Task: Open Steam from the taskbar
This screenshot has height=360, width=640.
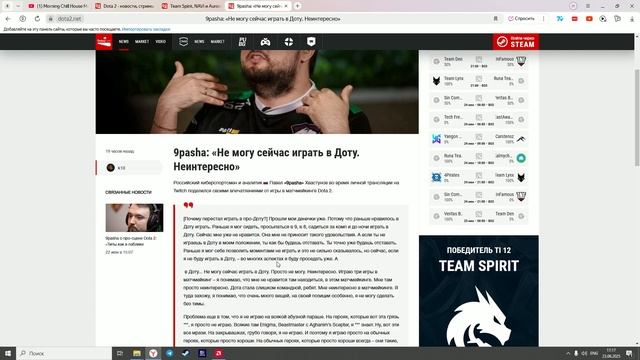Action: pos(186,353)
